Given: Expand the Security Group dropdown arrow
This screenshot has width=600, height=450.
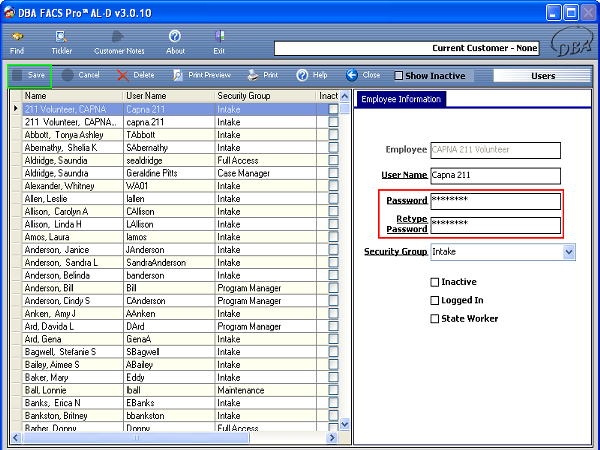Looking at the screenshot, I should coord(569,252).
